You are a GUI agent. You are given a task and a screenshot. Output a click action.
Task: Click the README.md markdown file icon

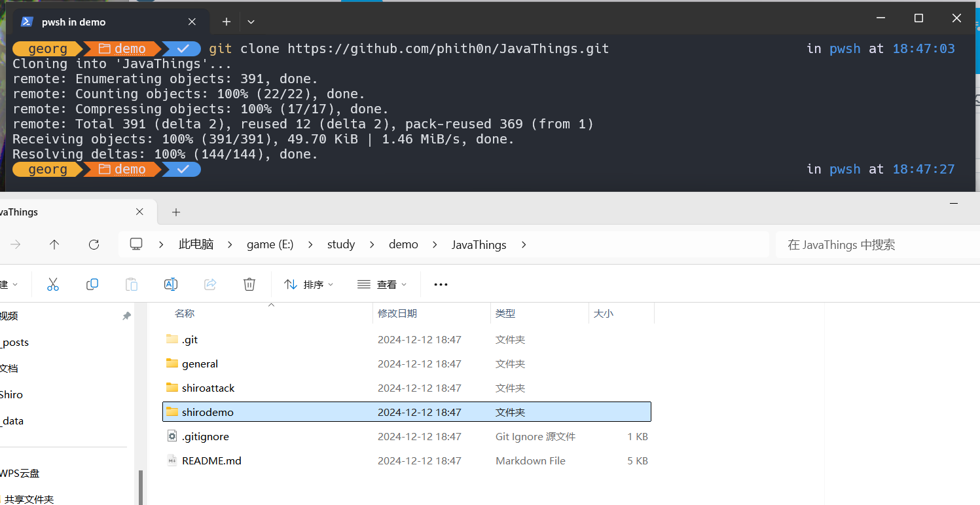tap(172, 460)
